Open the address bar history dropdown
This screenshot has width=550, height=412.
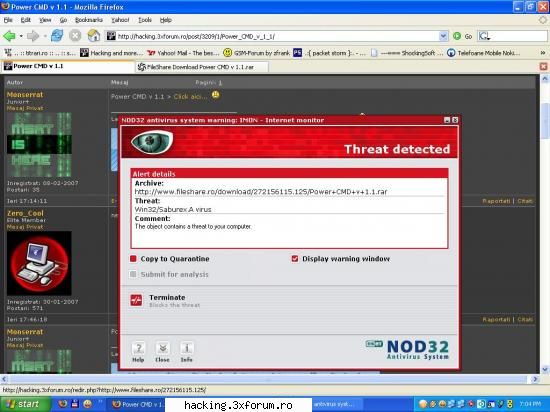(443, 36)
